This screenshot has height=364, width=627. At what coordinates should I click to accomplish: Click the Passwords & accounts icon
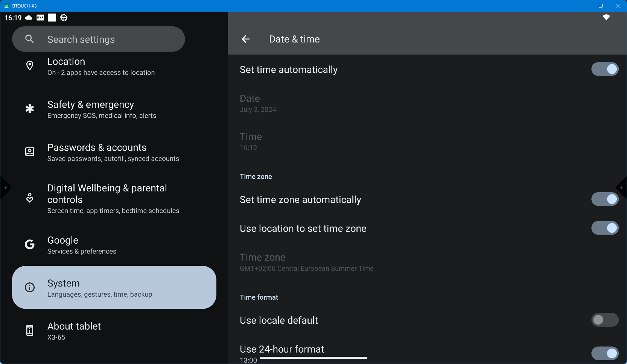30,152
